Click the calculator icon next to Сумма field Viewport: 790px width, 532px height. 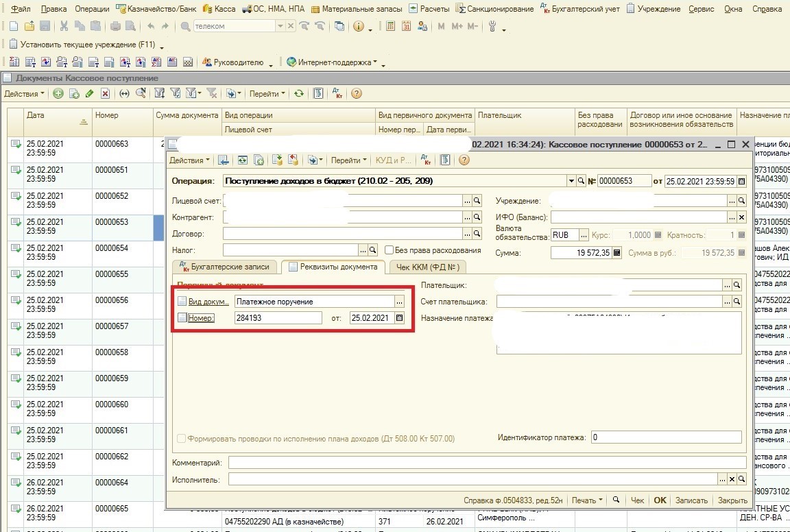(x=617, y=253)
